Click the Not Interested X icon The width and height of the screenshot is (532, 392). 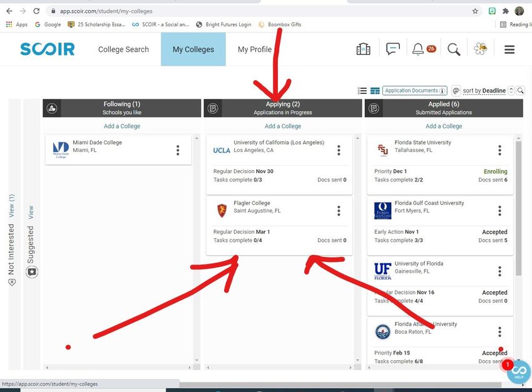click(12, 282)
